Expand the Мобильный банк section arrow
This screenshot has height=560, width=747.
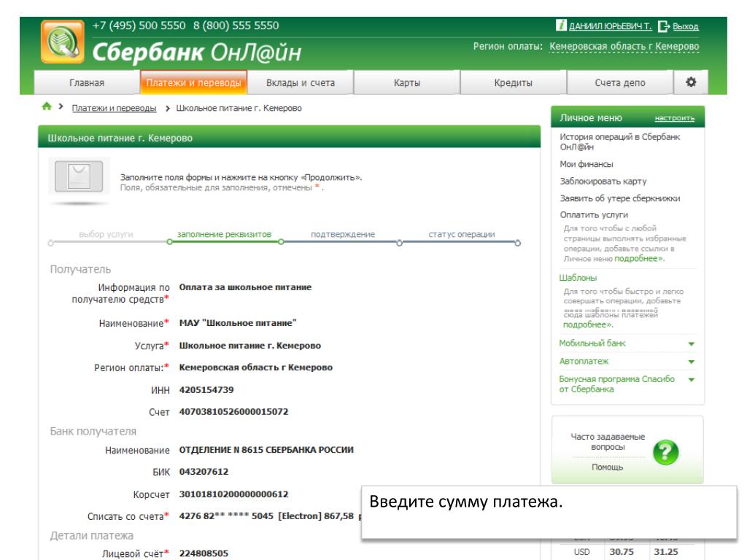click(692, 344)
